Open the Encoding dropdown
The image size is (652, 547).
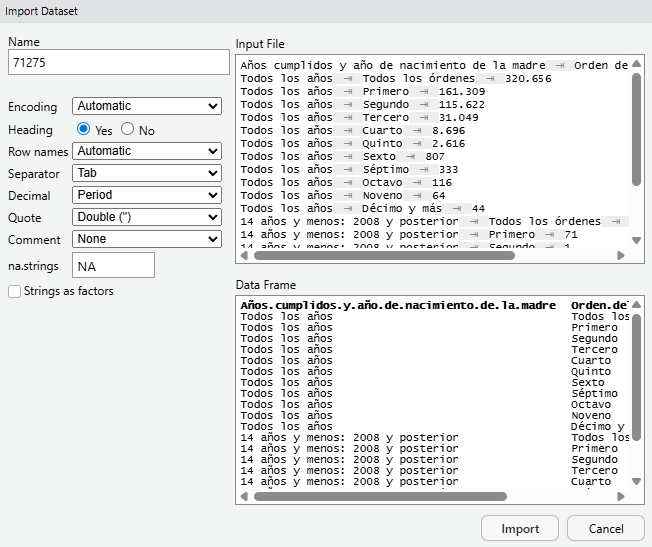tap(146, 106)
